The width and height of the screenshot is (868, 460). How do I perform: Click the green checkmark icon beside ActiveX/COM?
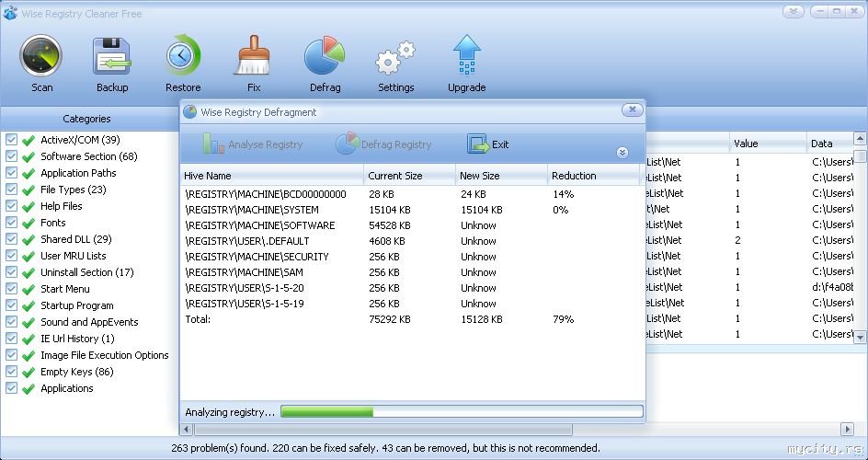tap(29, 141)
